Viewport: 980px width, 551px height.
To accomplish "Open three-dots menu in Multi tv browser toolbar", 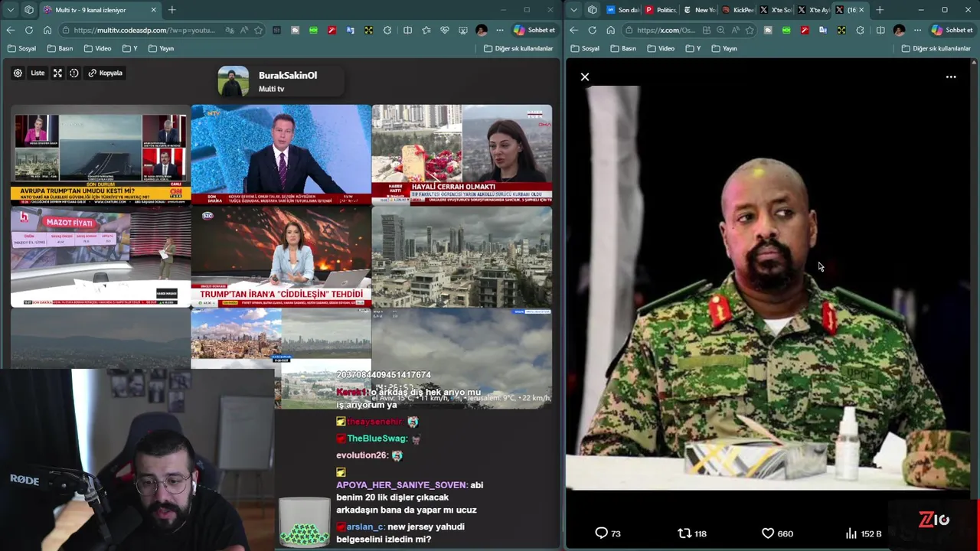I will coord(500,30).
